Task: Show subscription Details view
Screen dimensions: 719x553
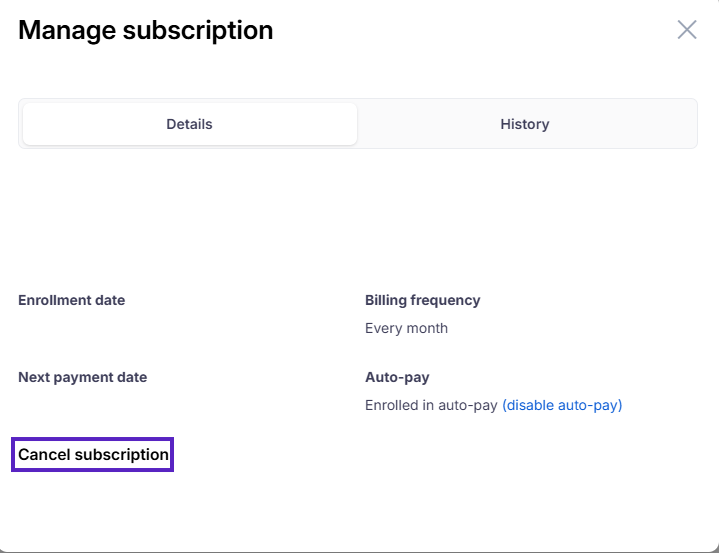Action: (190, 124)
